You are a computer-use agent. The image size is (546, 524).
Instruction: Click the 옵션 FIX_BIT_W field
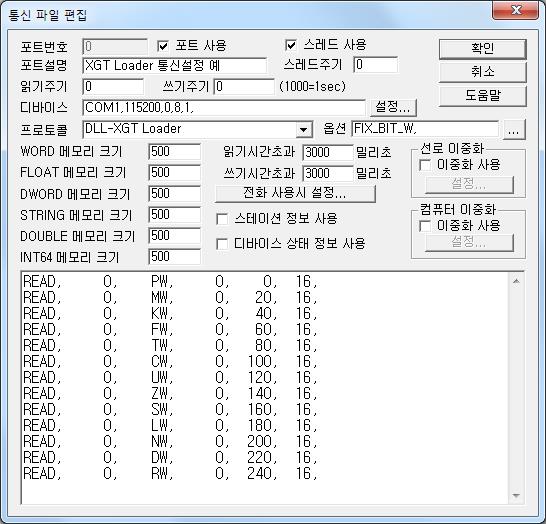pyautogui.click(x=425, y=129)
